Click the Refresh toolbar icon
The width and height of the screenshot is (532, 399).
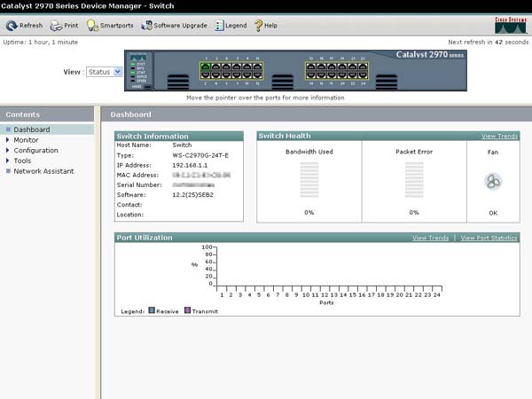click(x=12, y=26)
